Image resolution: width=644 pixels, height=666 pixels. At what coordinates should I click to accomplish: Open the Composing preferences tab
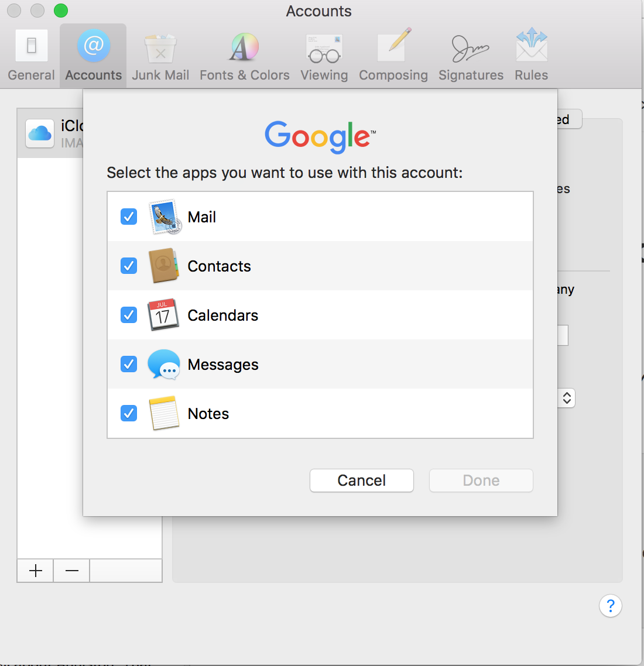click(393, 56)
